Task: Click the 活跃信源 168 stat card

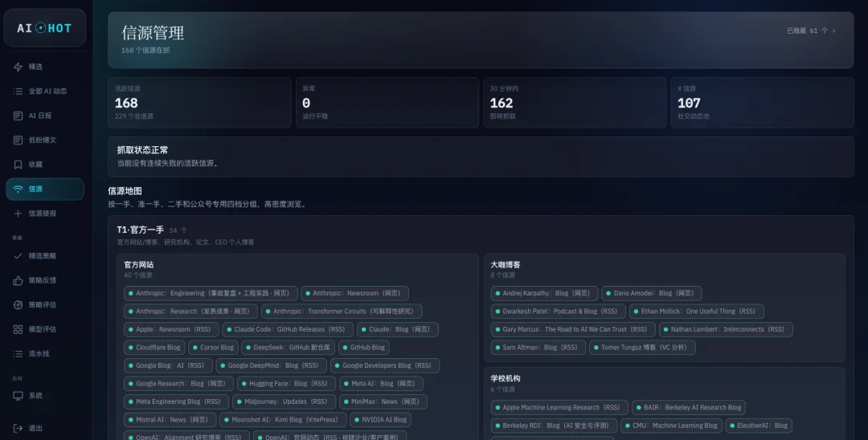Action: pyautogui.click(x=199, y=103)
